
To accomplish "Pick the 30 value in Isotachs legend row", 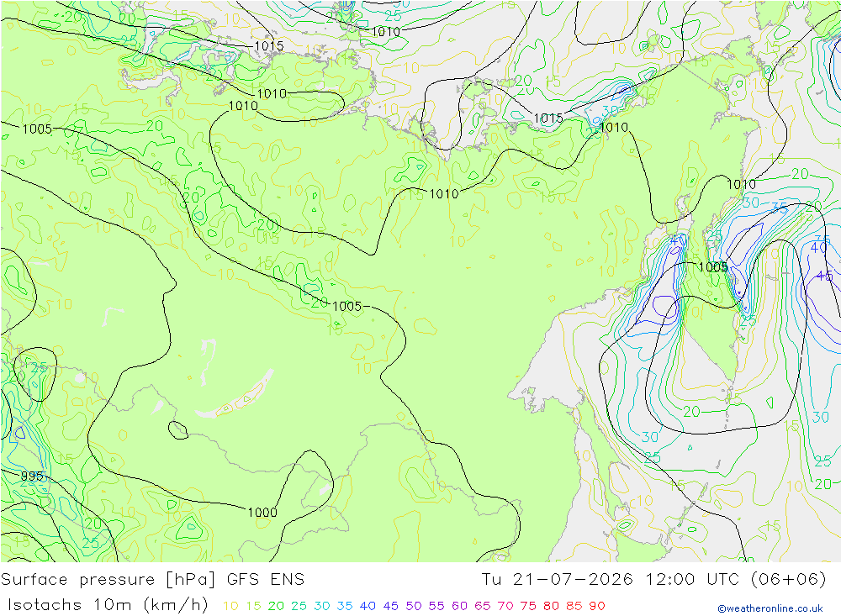I will [322, 606].
